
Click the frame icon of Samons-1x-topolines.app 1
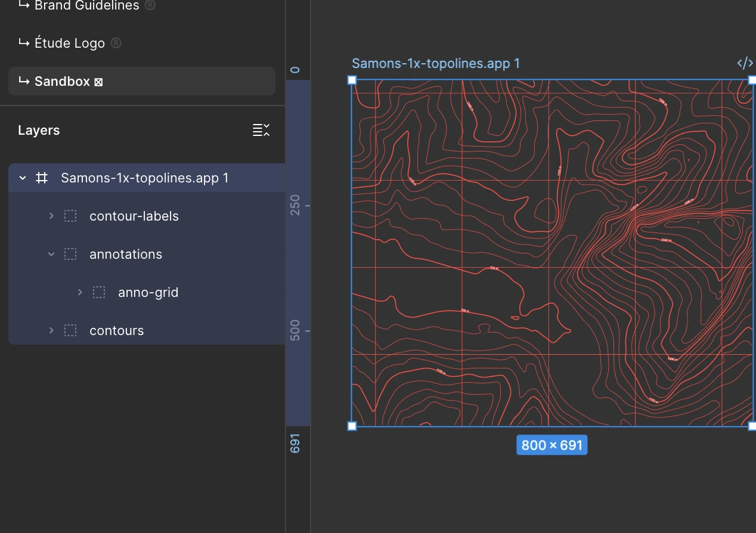click(42, 178)
